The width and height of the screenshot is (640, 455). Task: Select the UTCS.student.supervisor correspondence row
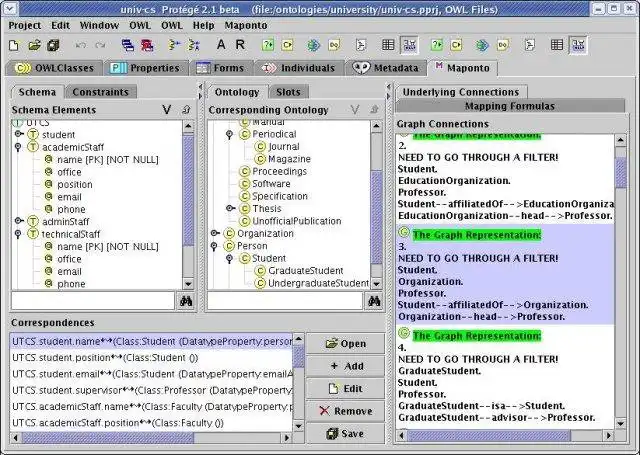(x=151, y=391)
